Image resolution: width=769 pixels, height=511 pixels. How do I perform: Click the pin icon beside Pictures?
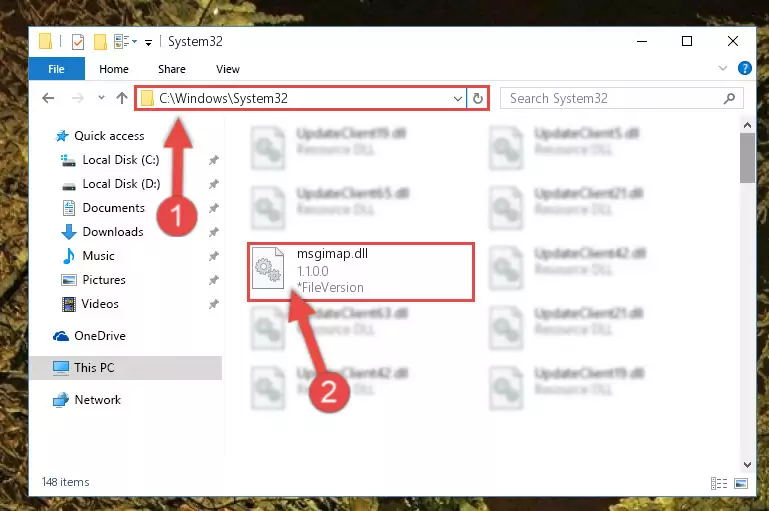(x=213, y=280)
